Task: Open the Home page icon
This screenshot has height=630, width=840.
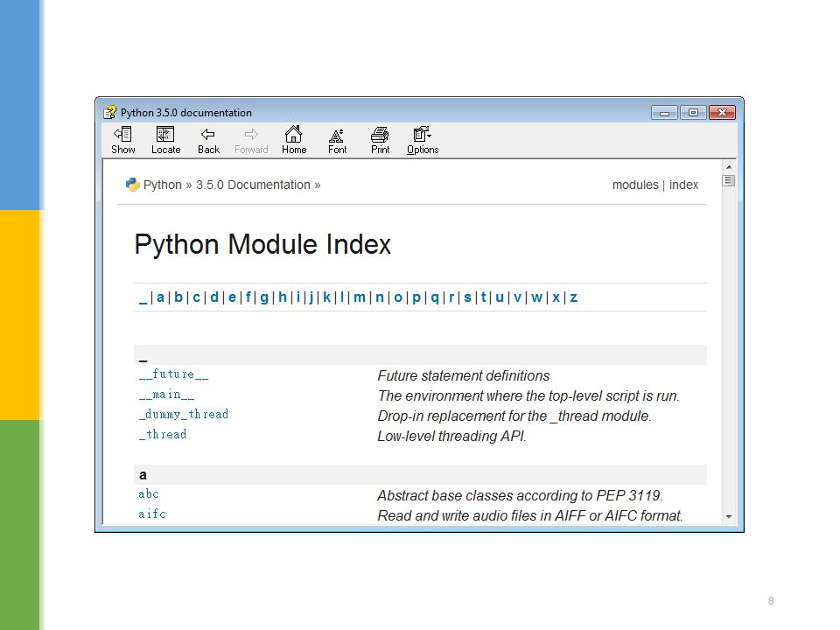Action: 294,133
